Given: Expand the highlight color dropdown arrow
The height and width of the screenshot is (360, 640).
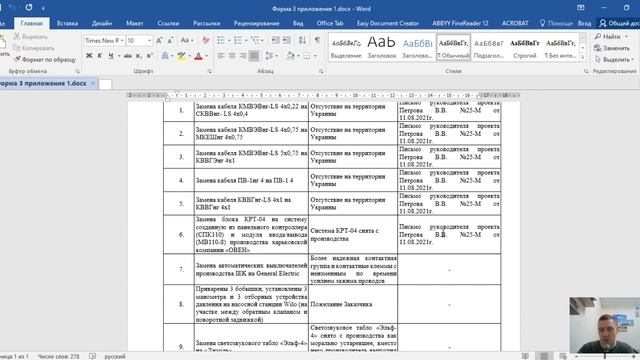Looking at the screenshot, I should (189, 56).
